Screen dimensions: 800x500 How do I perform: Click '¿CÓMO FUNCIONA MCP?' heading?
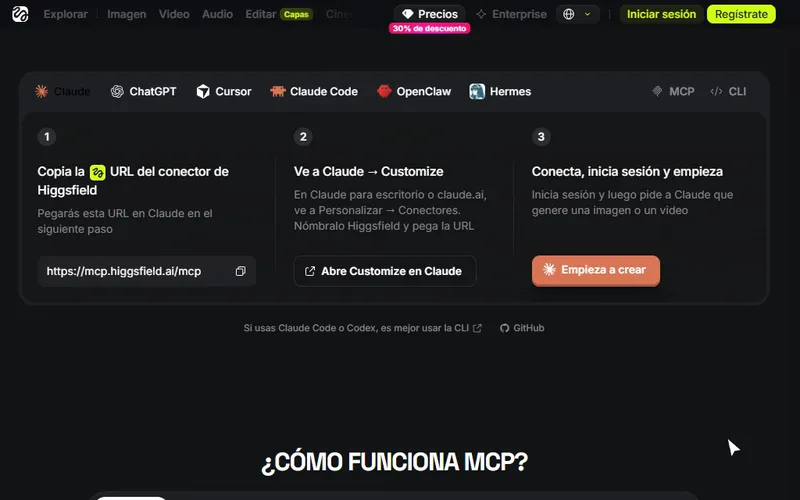(394, 462)
